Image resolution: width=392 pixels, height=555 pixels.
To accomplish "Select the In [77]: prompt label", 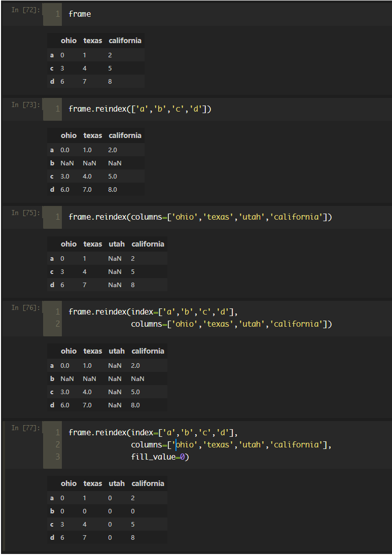I will (25, 428).
